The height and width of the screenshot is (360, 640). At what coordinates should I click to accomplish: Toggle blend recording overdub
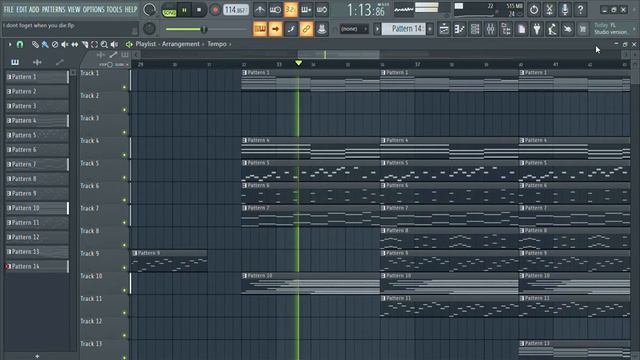tap(306, 10)
